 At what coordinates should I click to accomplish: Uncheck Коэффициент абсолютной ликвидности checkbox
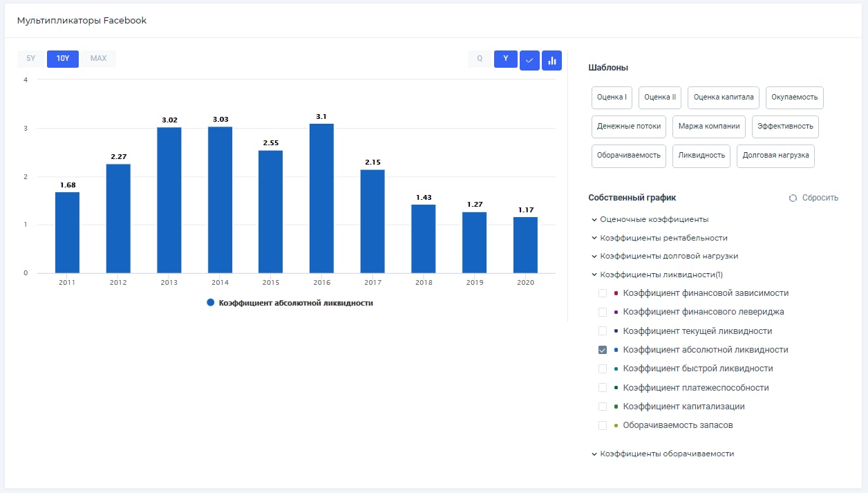click(x=603, y=350)
